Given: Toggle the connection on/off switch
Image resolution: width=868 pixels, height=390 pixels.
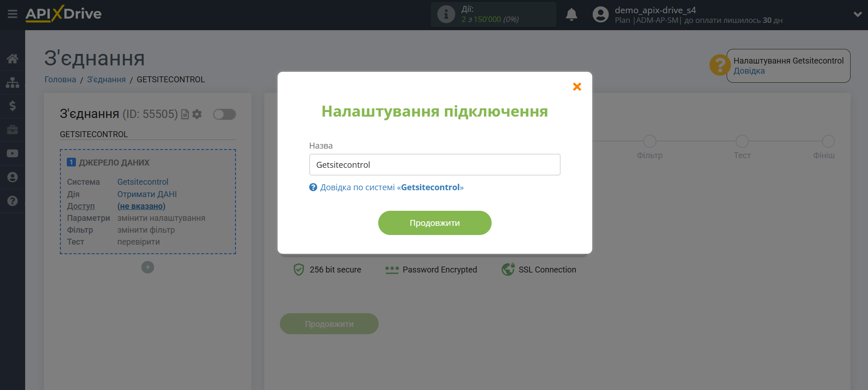Looking at the screenshot, I should (225, 114).
